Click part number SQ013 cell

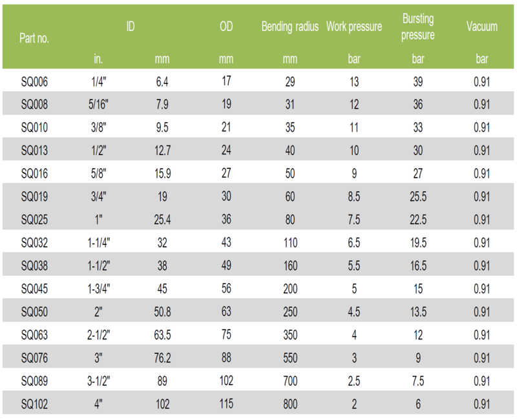point(35,151)
